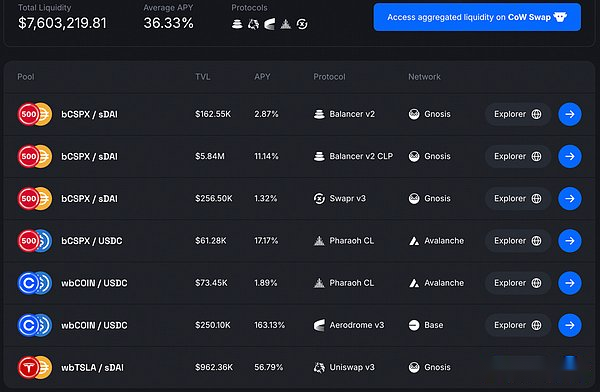Click the Avalanche network icon for wbCOIN / USDC

tap(414, 283)
